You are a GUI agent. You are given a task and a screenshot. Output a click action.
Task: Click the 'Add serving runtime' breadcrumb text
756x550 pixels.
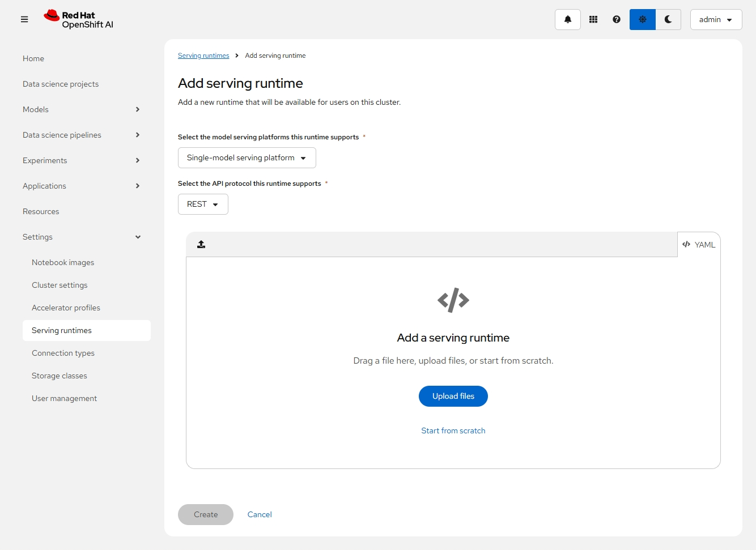pyautogui.click(x=275, y=56)
